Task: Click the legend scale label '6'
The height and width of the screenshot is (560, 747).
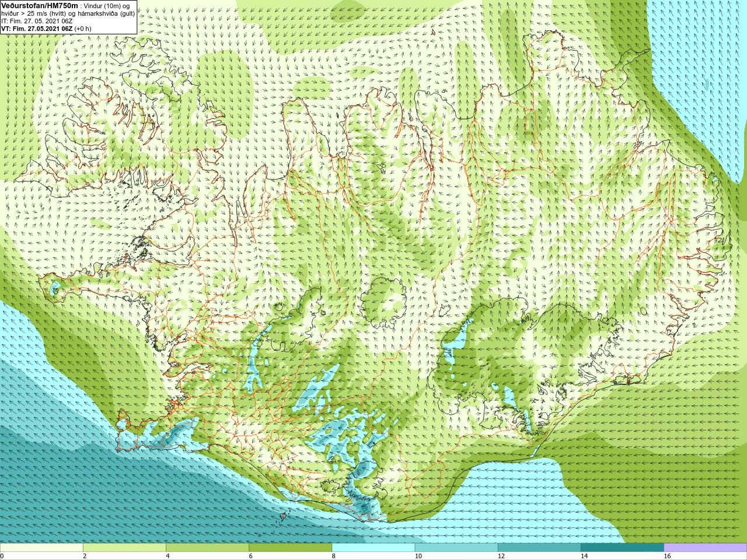Action: pyautogui.click(x=250, y=556)
